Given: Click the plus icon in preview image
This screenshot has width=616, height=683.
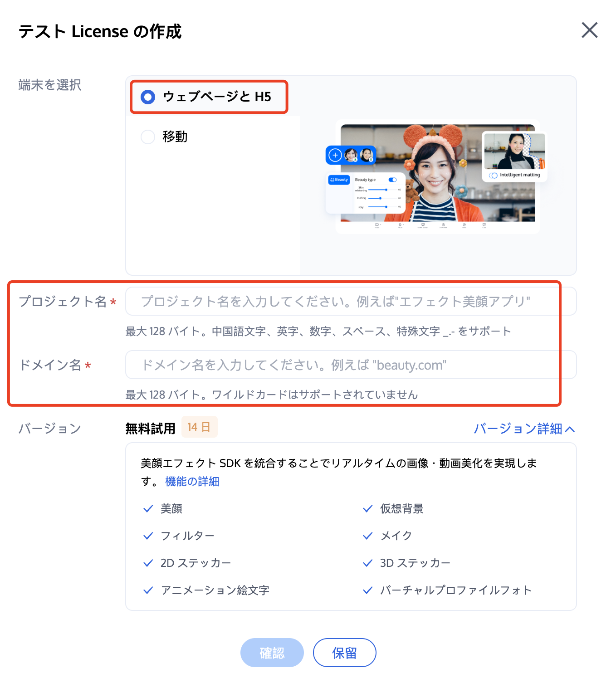Looking at the screenshot, I should 335,155.
